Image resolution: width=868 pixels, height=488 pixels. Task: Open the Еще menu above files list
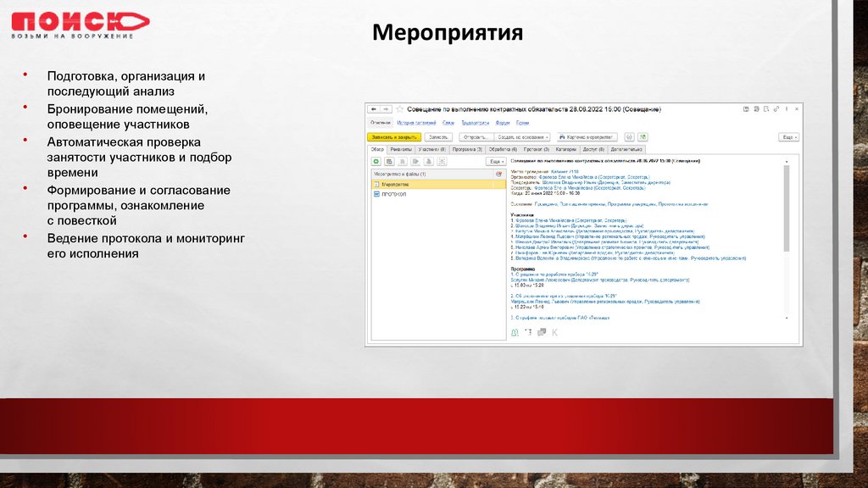[x=496, y=162]
